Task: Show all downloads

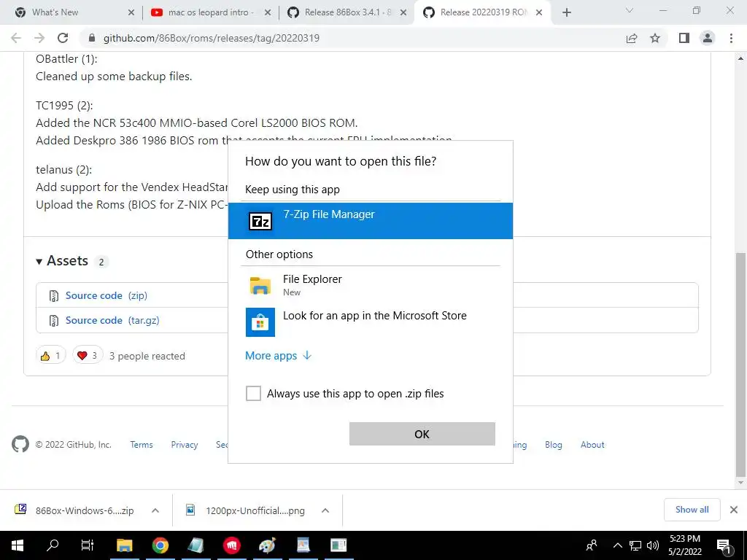Action: pyautogui.click(x=692, y=510)
